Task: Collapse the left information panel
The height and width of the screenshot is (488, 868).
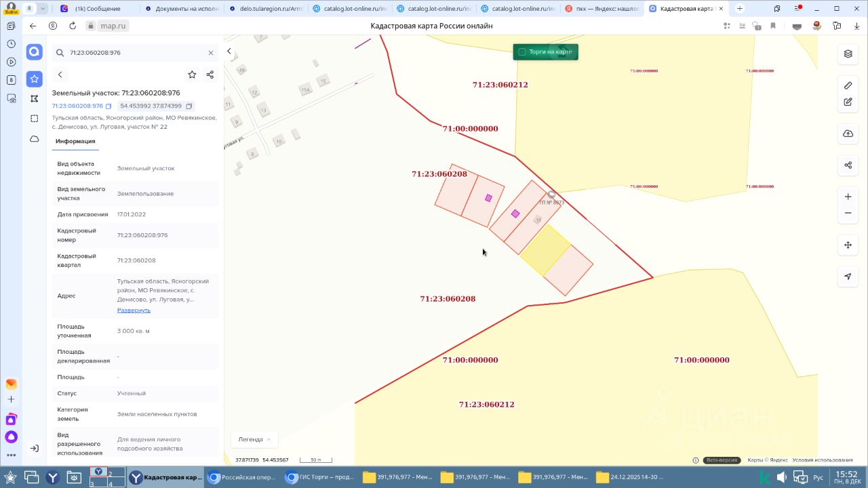Action: coord(229,52)
